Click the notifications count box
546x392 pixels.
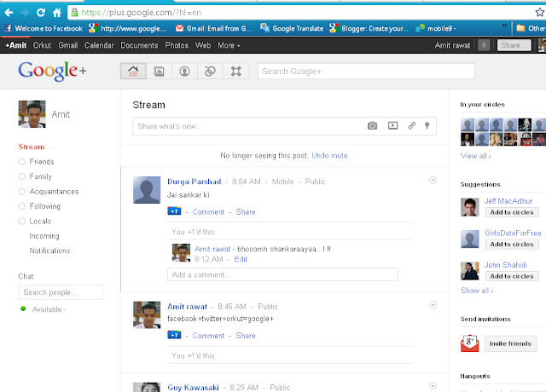[x=484, y=45]
